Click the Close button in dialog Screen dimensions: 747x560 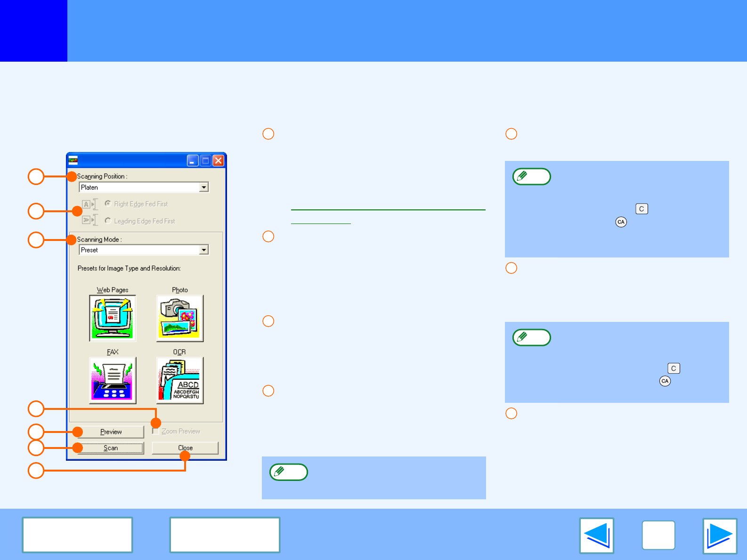185,448
